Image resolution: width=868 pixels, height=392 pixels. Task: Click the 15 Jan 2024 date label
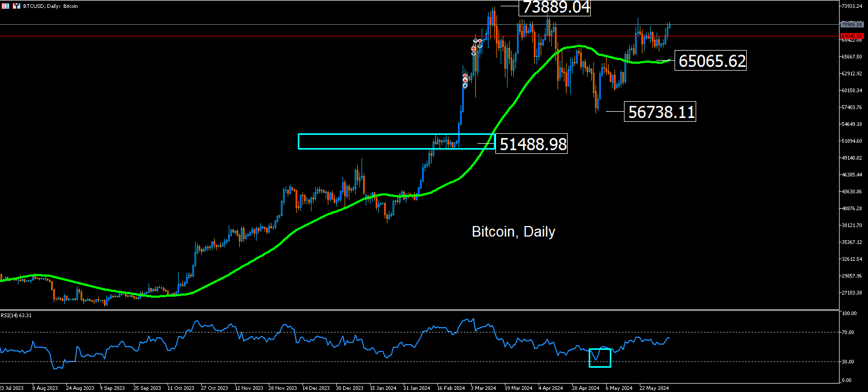tap(383, 388)
